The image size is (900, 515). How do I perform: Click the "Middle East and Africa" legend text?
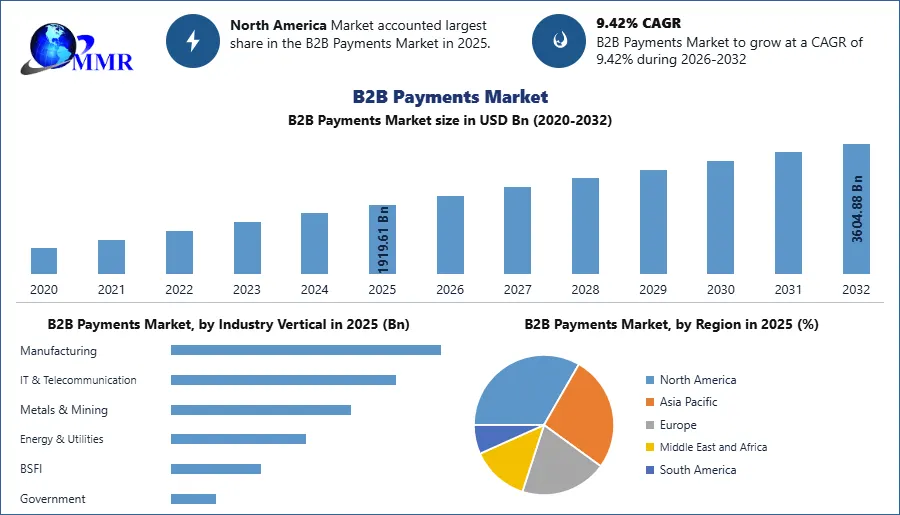[713, 447]
